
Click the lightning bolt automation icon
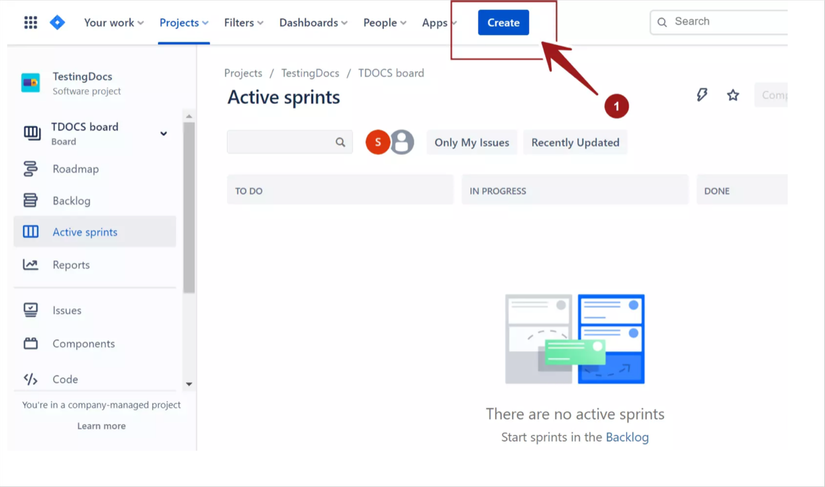point(702,95)
